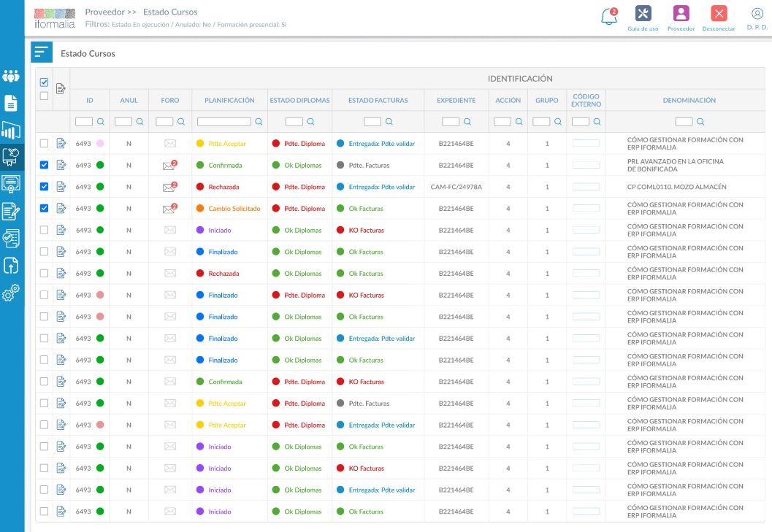Select the 'Cambio Solicitado' planning status text
Image resolution: width=772 pixels, height=532 pixels.
click(234, 209)
